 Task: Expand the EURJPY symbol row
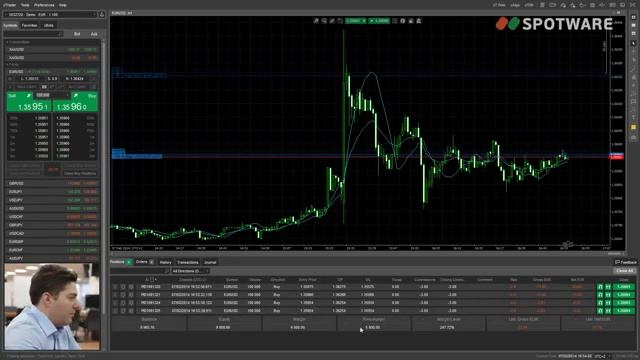[52, 192]
